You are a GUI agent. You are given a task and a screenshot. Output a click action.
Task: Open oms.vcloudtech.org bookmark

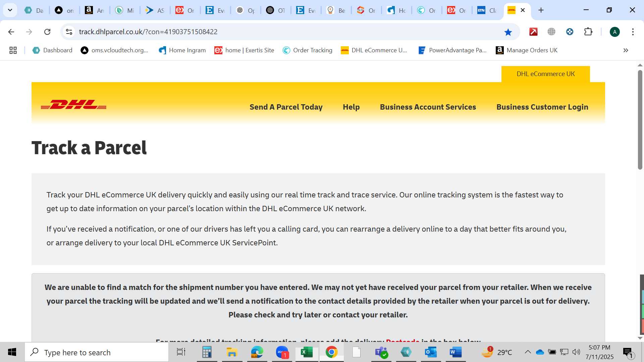(x=114, y=50)
